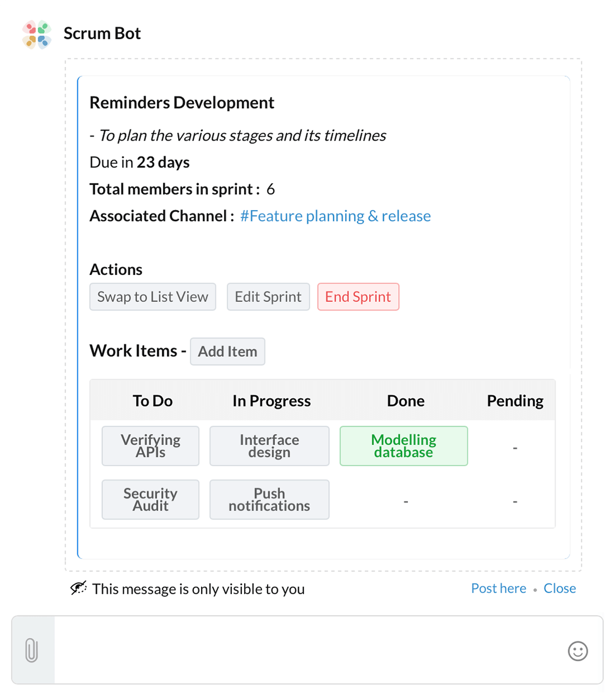The height and width of the screenshot is (699, 616).
Task: Click the Scrum Bot avatar icon
Action: point(37,34)
